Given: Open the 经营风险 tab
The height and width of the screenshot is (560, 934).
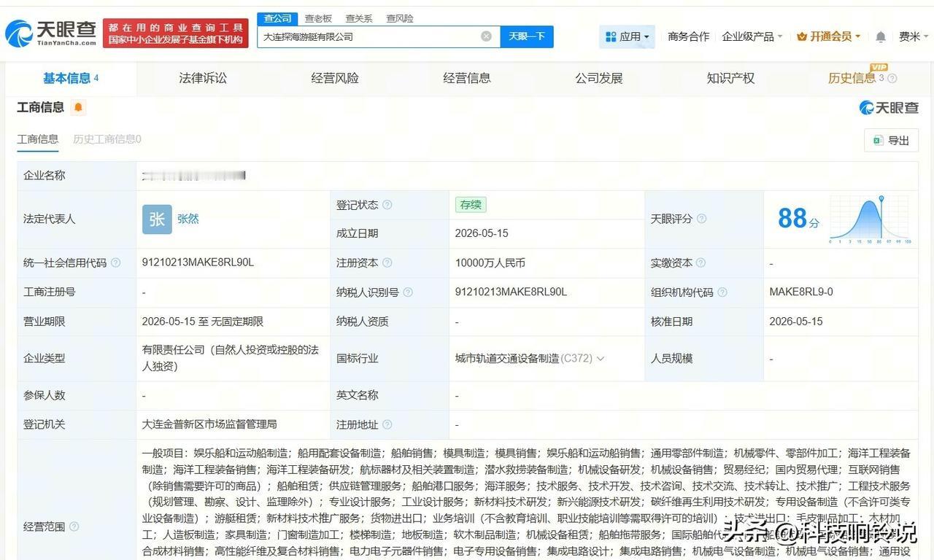Looking at the screenshot, I should tap(335, 78).
